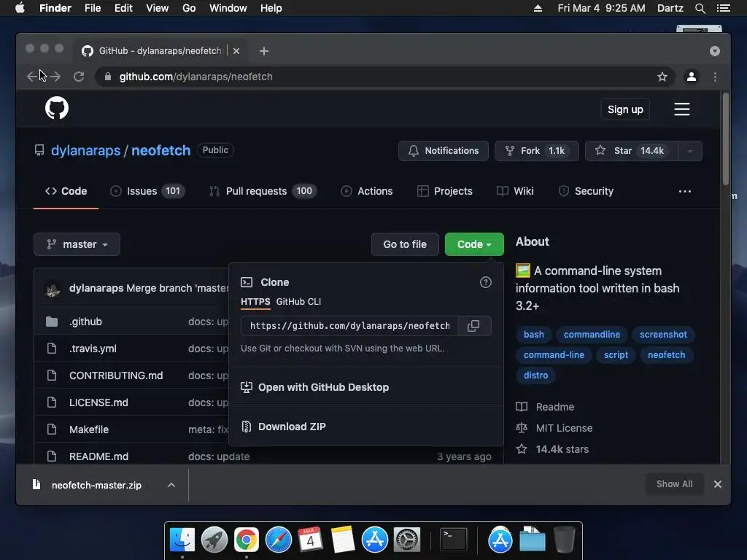Click the page vertical scrollbar
The height and width of the screenshot is (560, 747).
[726, 138]
